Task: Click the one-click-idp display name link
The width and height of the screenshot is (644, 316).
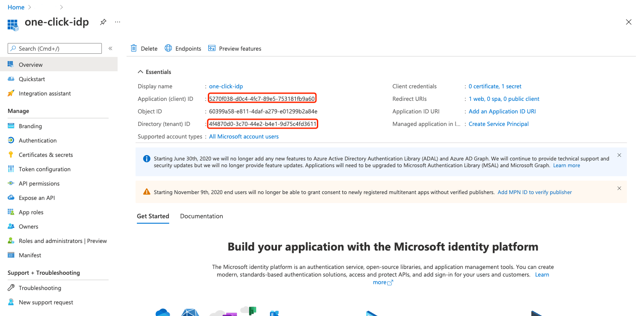Action: [226, 86]
